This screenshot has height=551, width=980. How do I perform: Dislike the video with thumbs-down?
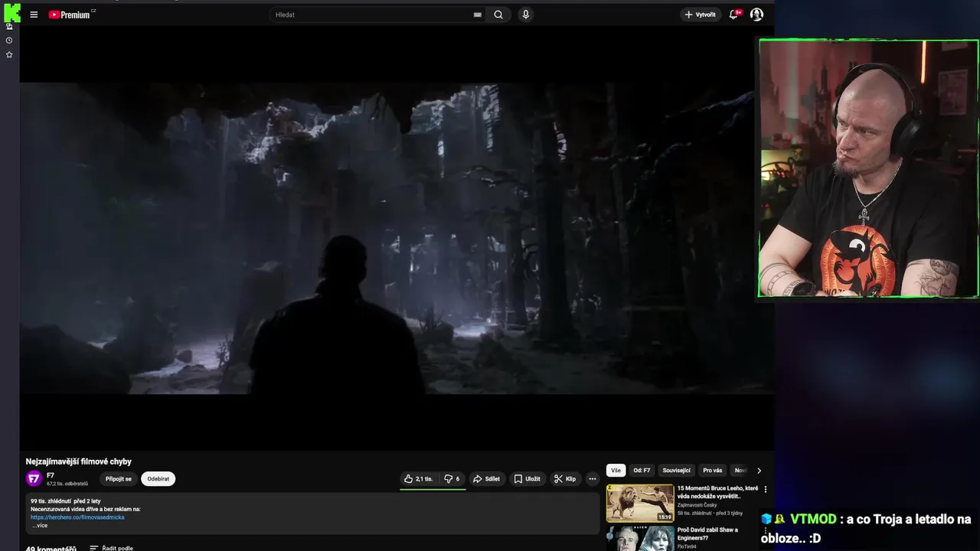(x=452, y=479)
